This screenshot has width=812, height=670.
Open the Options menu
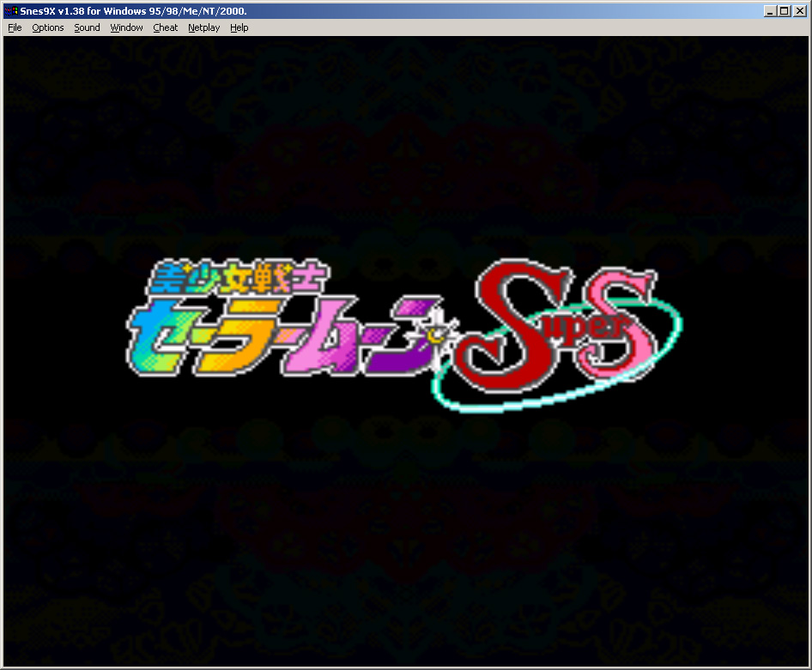48,28
